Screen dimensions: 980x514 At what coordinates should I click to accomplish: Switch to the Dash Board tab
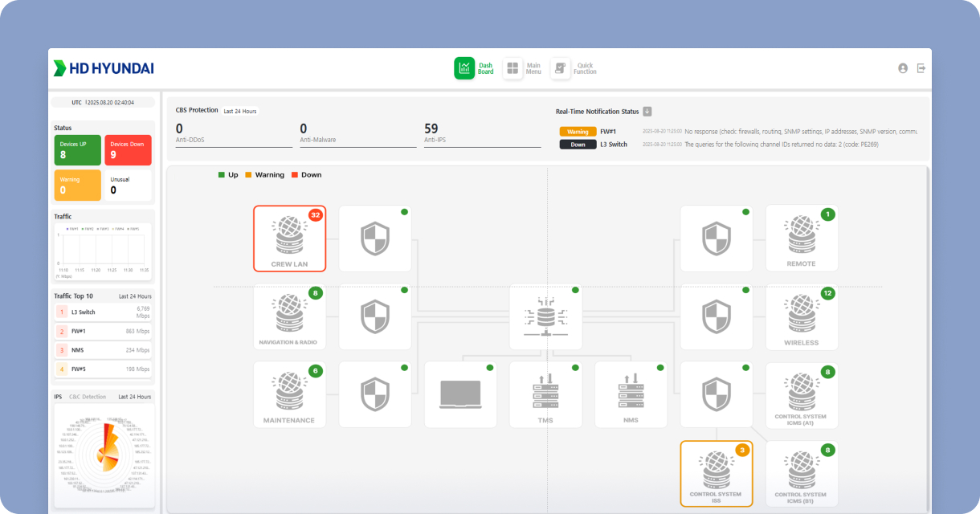tap(475, 68)
